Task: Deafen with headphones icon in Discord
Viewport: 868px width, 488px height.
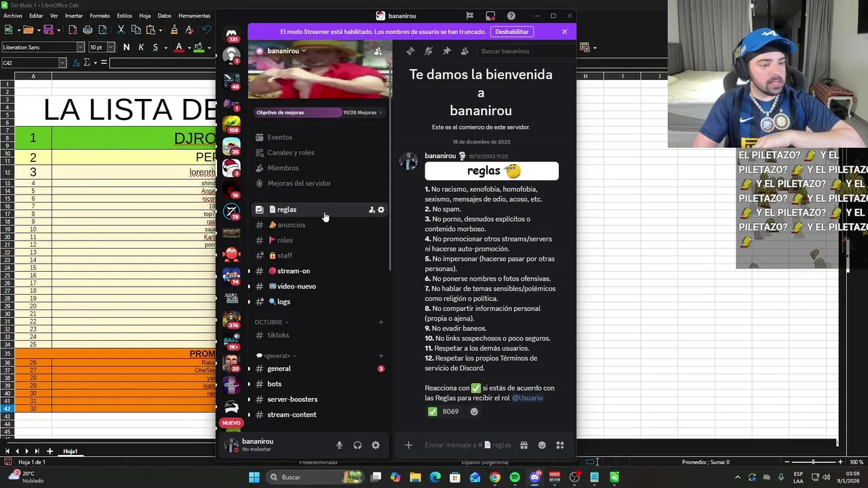Action: (x=357, y=445)
